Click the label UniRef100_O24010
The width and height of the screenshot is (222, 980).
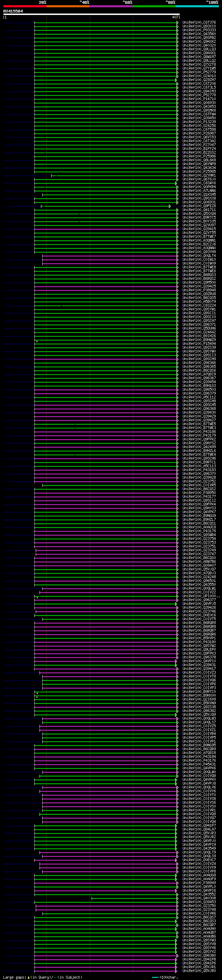[199, 76]
